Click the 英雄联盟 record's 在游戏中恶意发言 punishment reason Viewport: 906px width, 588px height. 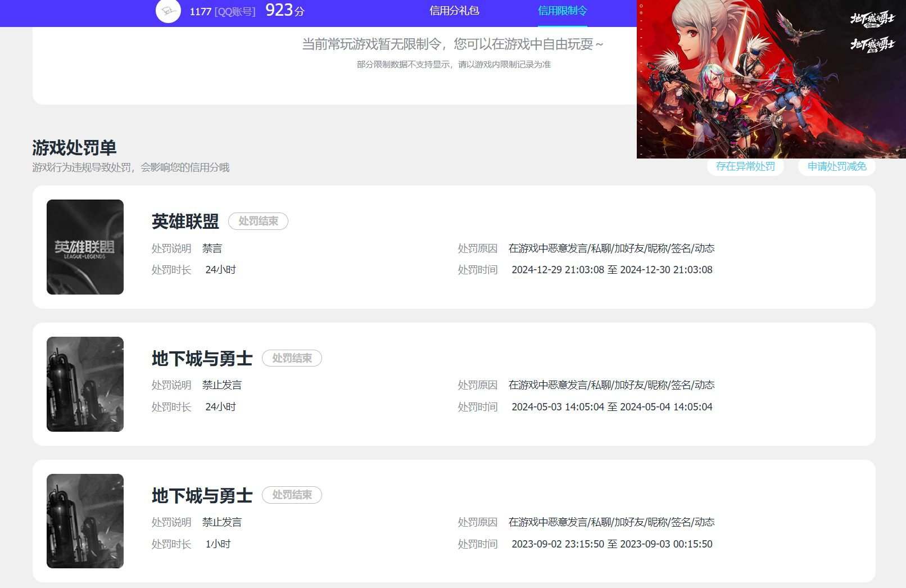point(611,248)
